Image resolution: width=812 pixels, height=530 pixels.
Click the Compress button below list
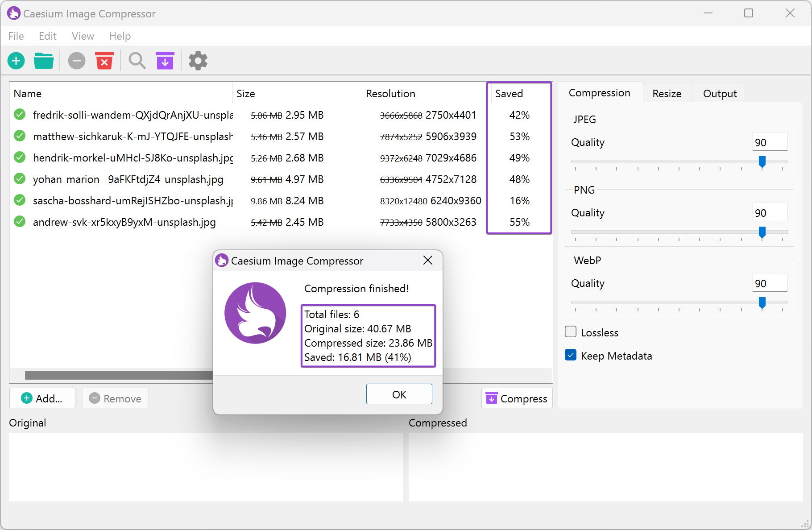tap(517, 398)
